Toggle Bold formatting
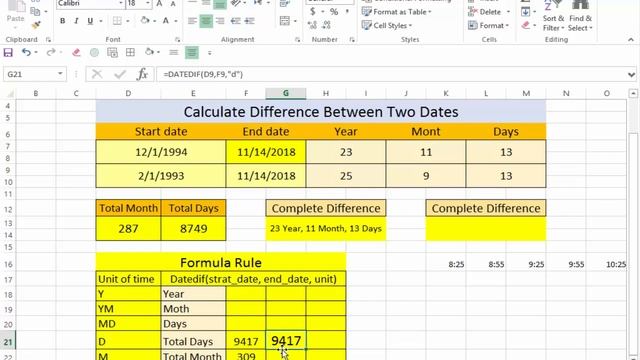 tap(62, 21)
